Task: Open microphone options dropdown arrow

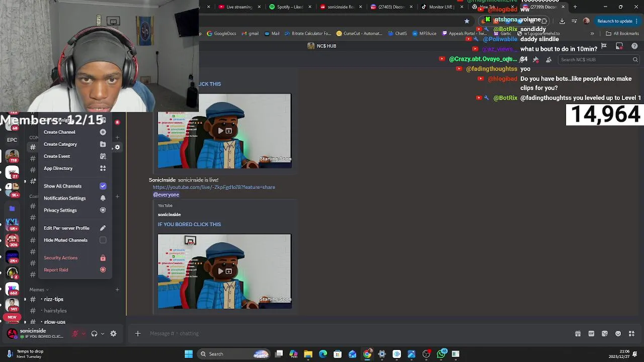Action: point(84,333)
